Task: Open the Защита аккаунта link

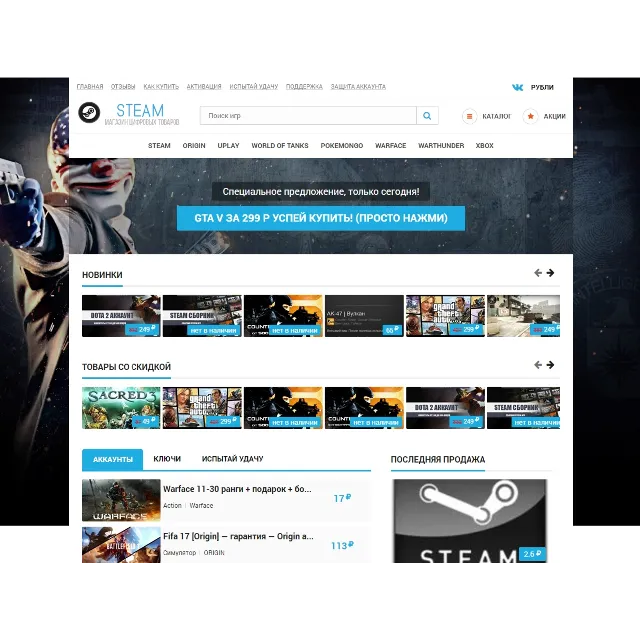Action: point(358,87)
